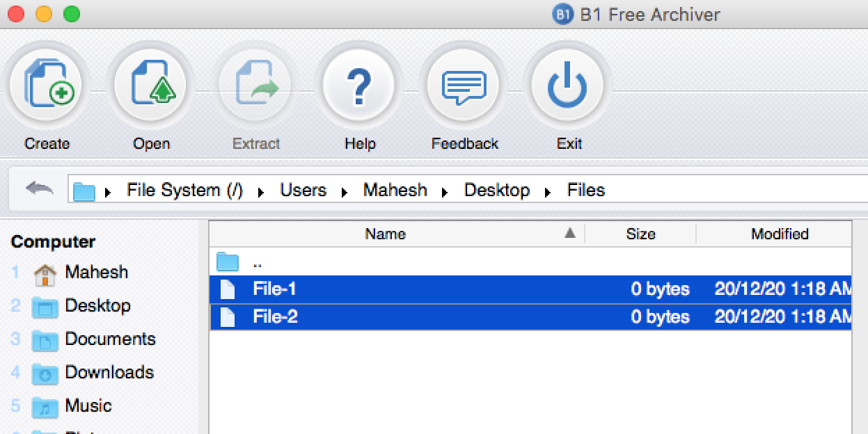Screen dimensions: 868x434
Task: Click the Create archive icon
Action: (47, 83)
